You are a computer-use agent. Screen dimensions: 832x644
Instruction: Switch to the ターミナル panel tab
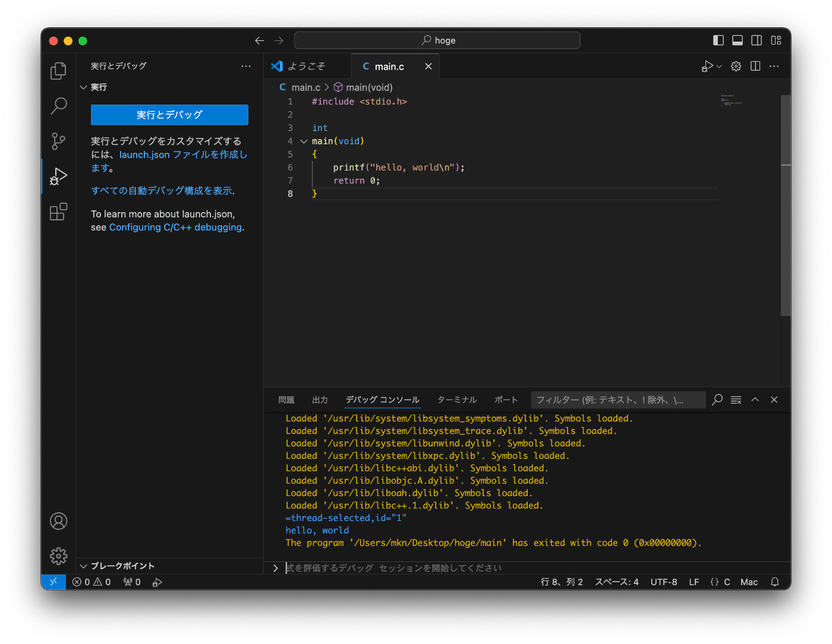(x=456, y=400)
